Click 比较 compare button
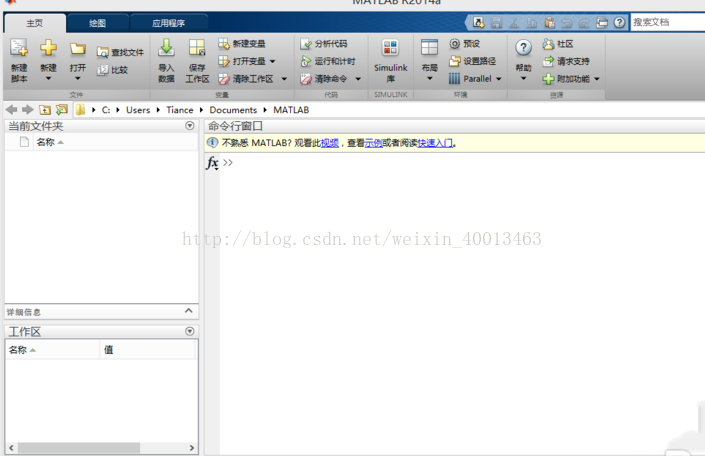The height and width of the screenshot is (456, 705). pyautogui.click(x=113, y=70)
